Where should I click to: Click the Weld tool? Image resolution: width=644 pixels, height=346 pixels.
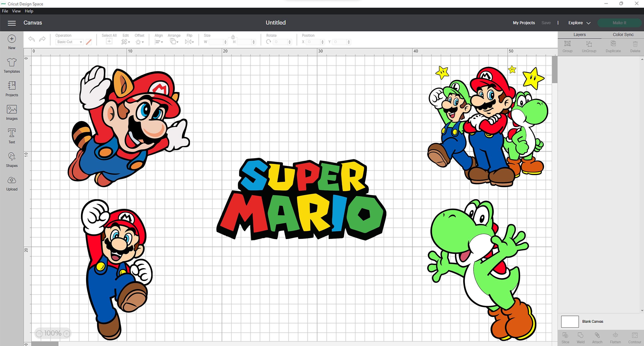click(x=580, y=338)
